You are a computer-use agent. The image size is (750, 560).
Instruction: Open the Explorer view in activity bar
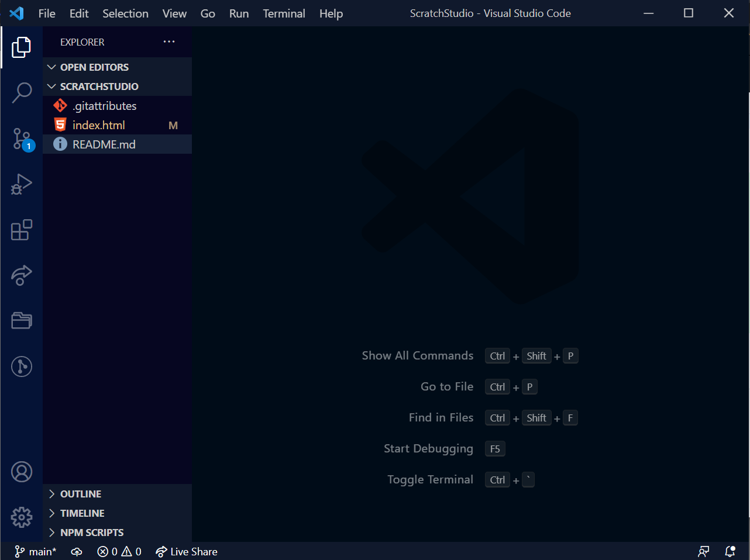22,47
